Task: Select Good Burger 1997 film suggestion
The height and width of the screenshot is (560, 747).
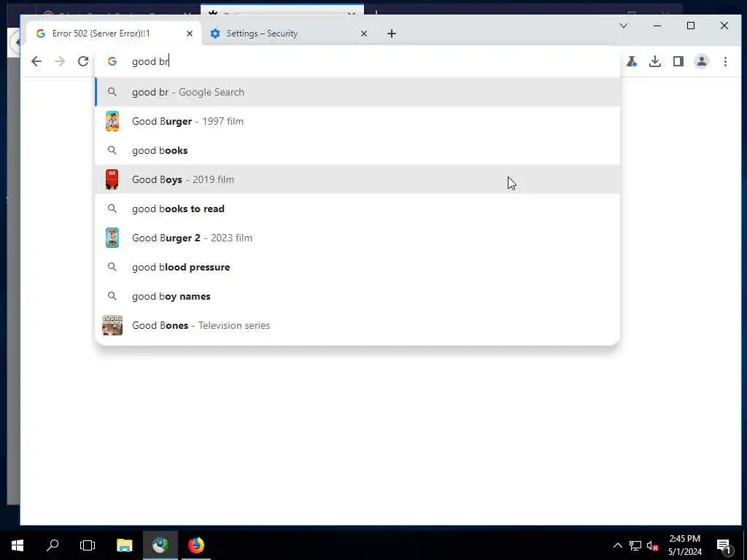Action: click(x=357, y=121)
